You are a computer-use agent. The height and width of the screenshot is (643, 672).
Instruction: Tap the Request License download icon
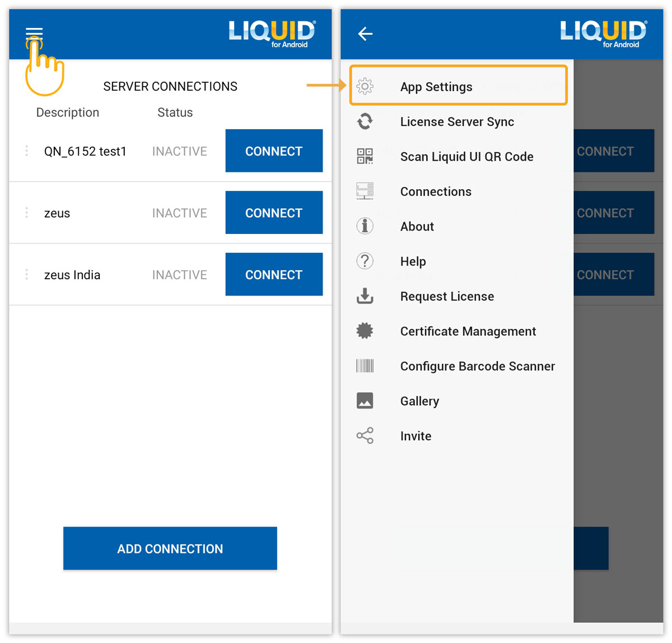[365, 296]
